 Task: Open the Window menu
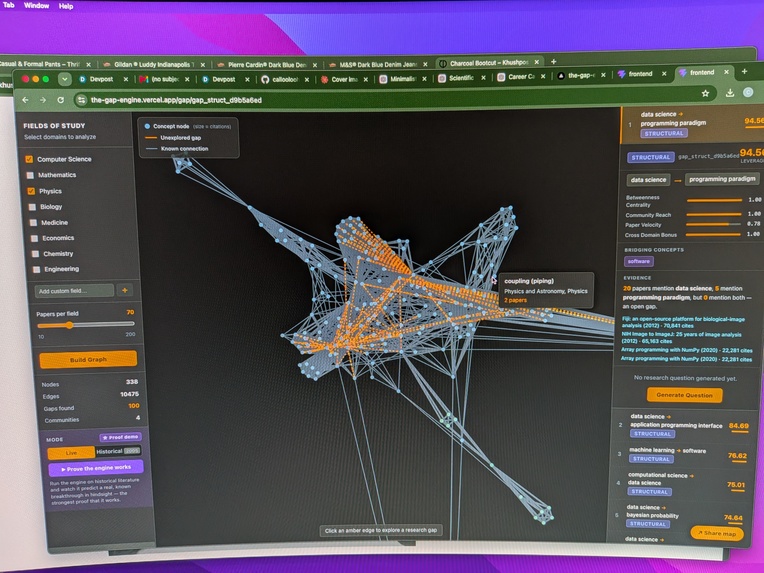tap(37, 6)
